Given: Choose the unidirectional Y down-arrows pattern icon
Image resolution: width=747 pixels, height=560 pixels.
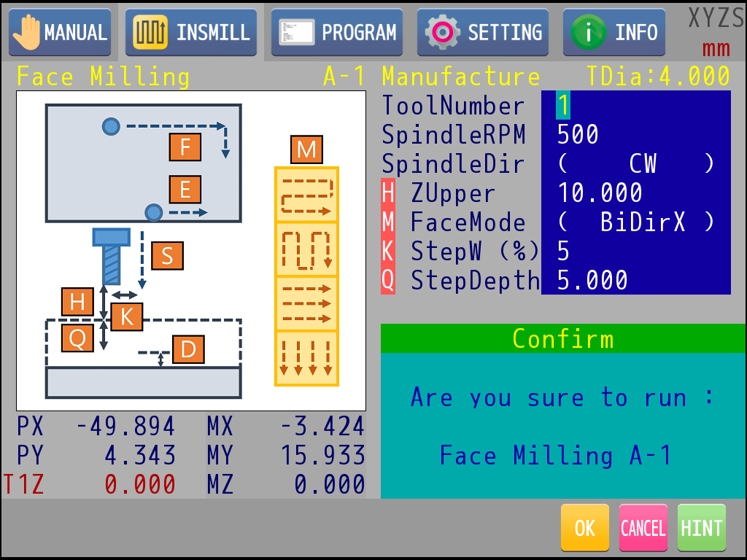Looking at the screenshot, I should point(306,358).
